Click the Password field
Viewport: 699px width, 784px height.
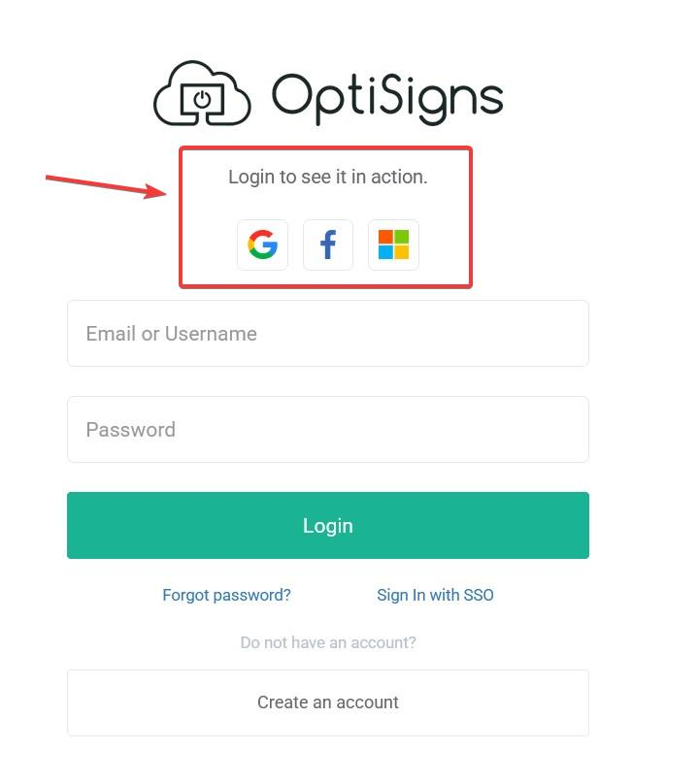328,429
